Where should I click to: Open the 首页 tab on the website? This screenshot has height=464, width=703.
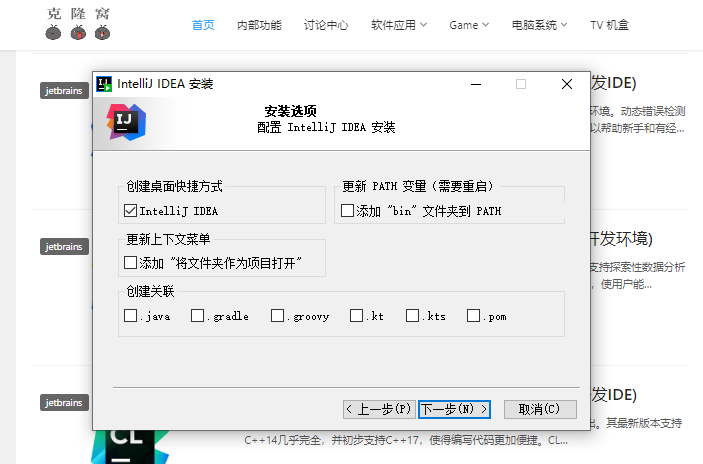click(203, 25)
